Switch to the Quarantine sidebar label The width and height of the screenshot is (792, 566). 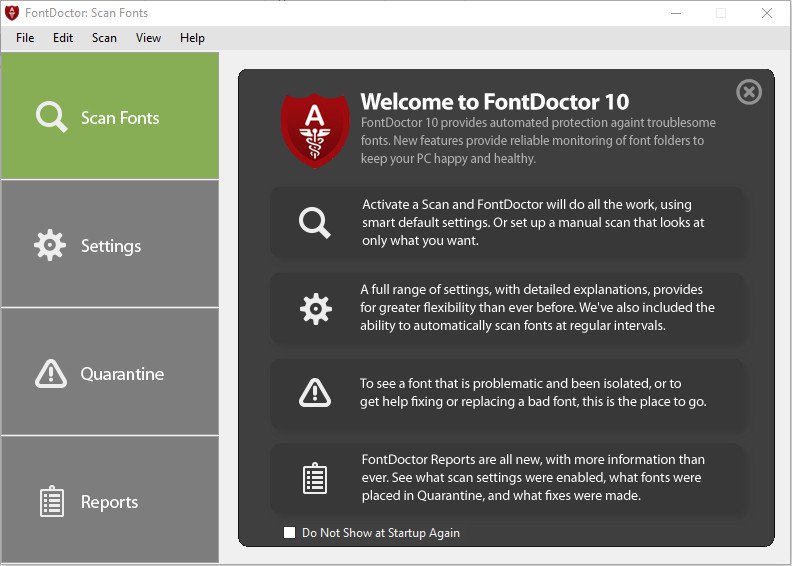tap(122, 374)
